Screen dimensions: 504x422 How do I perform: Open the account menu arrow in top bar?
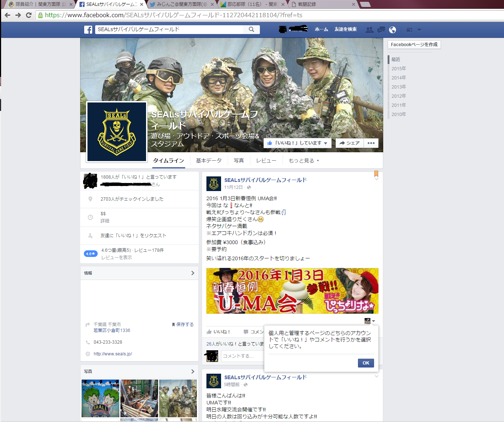(419, 30)
